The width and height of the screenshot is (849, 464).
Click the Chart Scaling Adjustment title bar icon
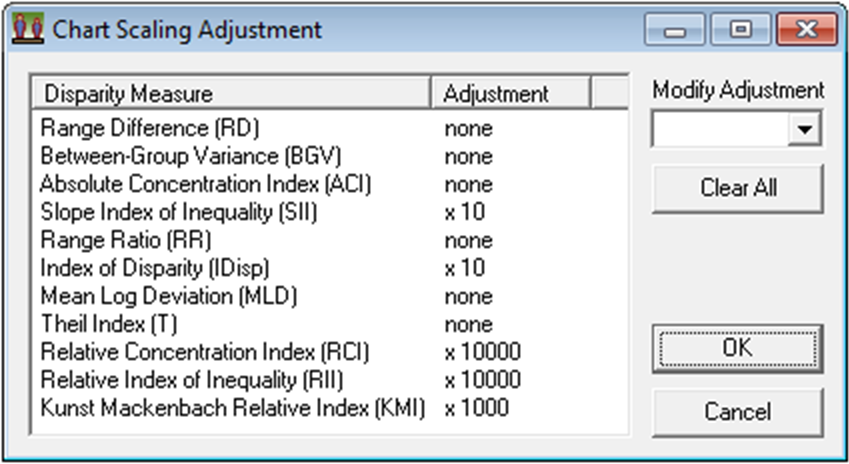click(x=27, y=29)
